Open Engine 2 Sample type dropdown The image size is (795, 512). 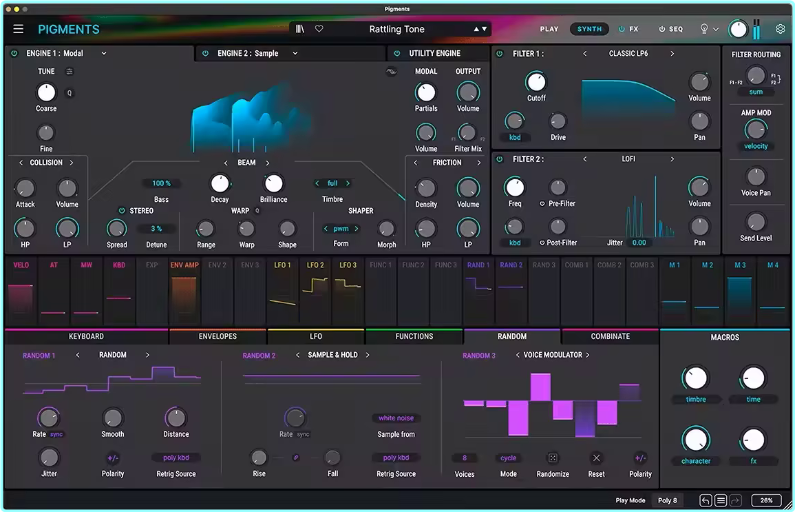pos(295,53)
